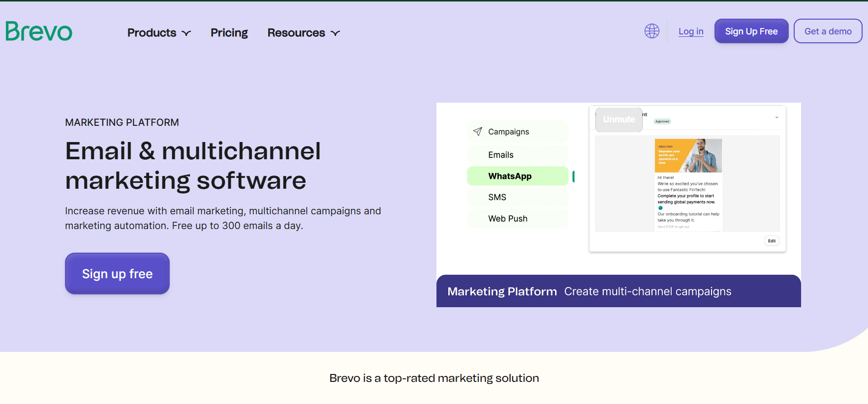Click the large Sign up free button

[x=117, y=274]
